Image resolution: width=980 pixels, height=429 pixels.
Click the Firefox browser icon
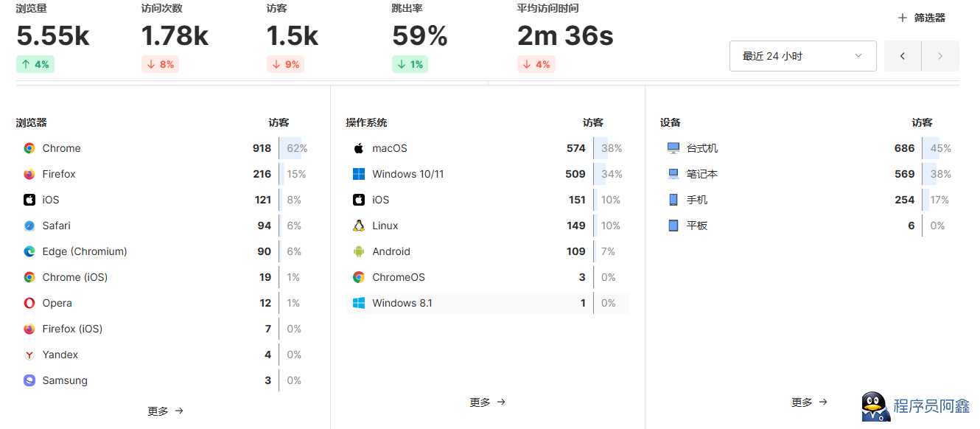click(x=29, y=174)
